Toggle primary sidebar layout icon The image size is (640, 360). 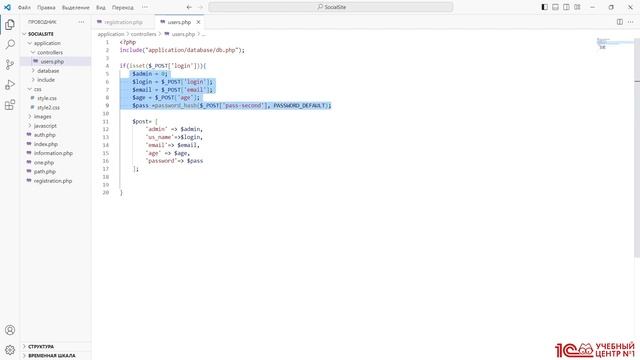[544, 7]
